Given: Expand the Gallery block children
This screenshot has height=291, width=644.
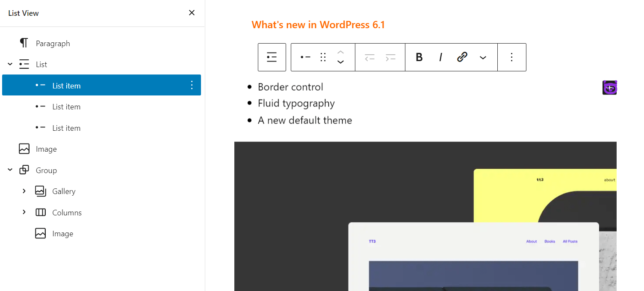Looking at the screenshot, I should (x=24, y=191).
